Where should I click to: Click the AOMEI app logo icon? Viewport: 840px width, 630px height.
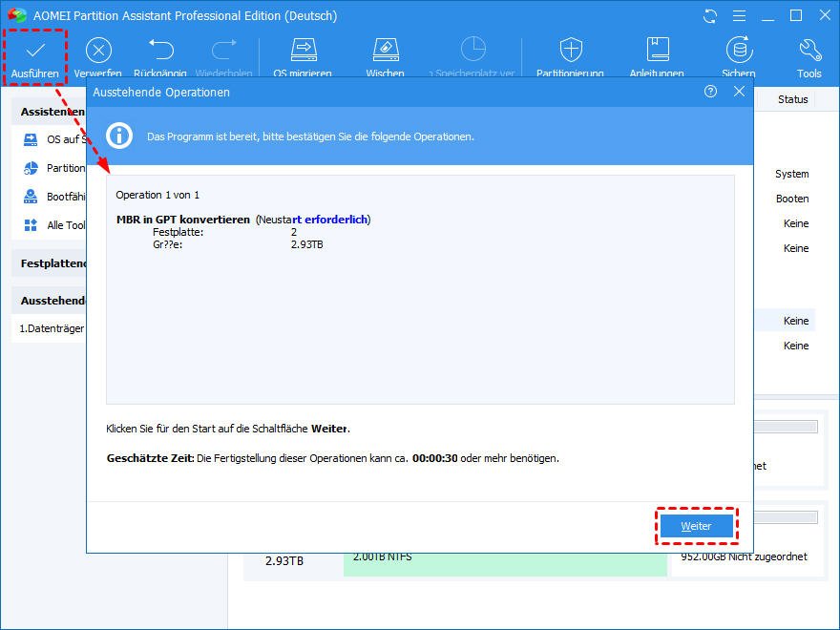coord(17,15)
